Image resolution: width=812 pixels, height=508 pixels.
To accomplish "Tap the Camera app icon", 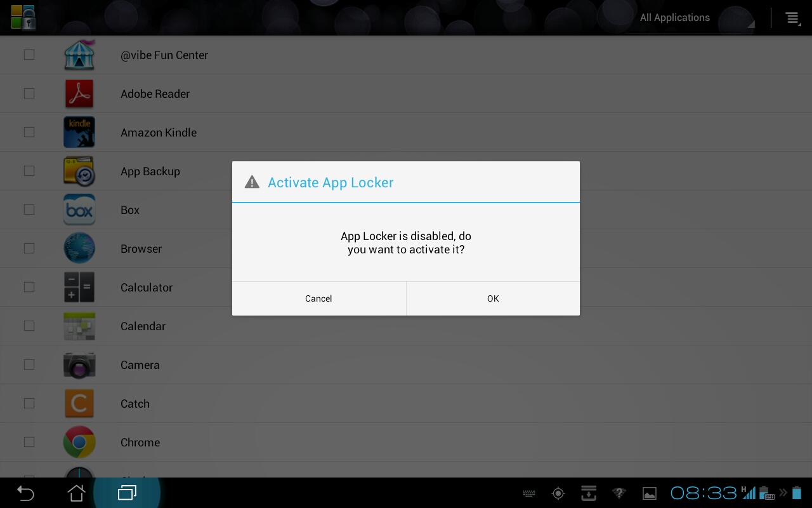I will point(79,365).
